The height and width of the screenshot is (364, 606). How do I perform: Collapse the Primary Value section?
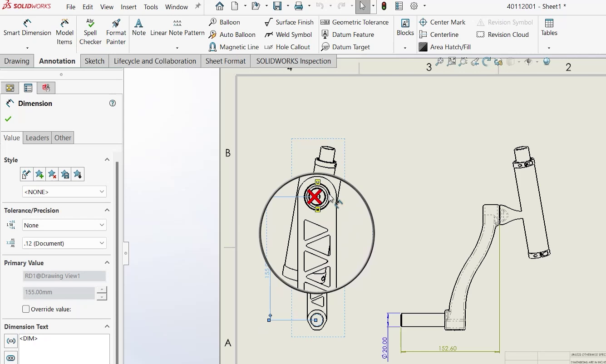(x=107, y=262)
